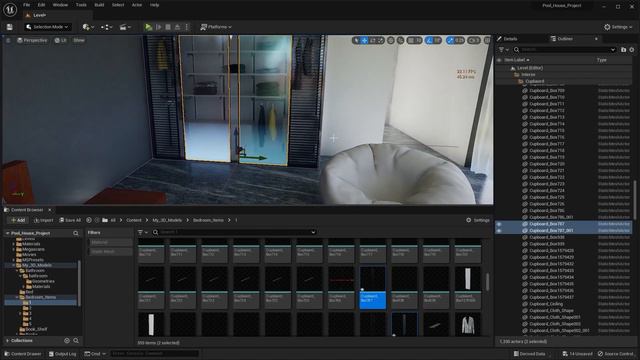Open the Edit menu
Viewport: 640px width, 360px height.
point(41,5)
